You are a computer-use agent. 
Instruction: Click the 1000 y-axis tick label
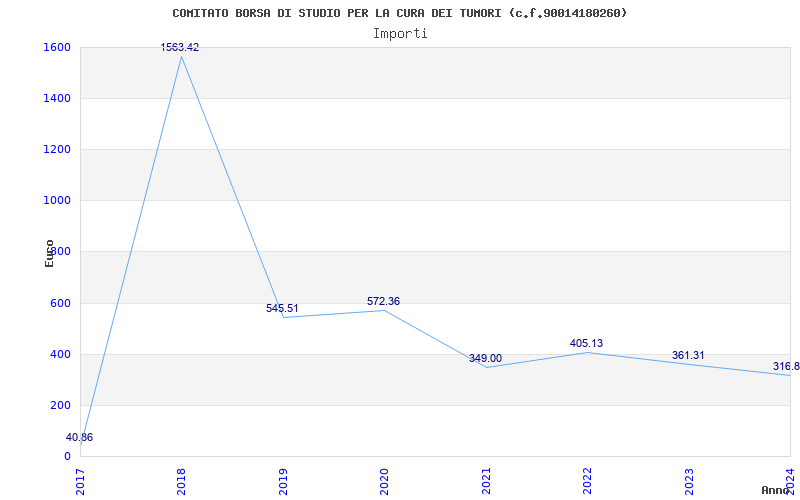(55, 201)
